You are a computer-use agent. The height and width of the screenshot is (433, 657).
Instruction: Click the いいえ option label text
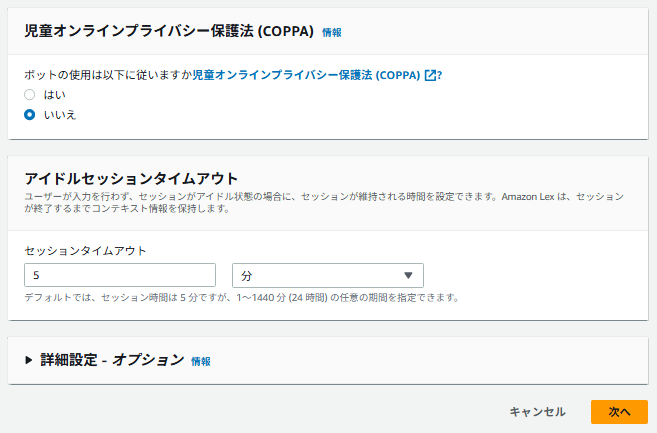tap(59, 115)
